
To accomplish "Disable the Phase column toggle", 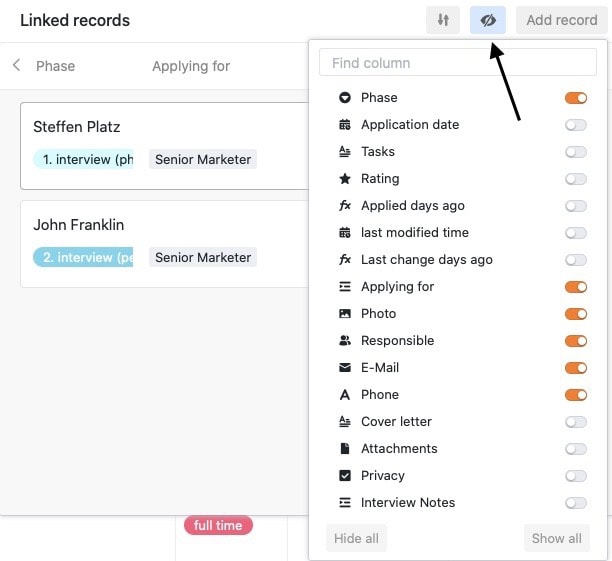I will click(x=576, y=98).
